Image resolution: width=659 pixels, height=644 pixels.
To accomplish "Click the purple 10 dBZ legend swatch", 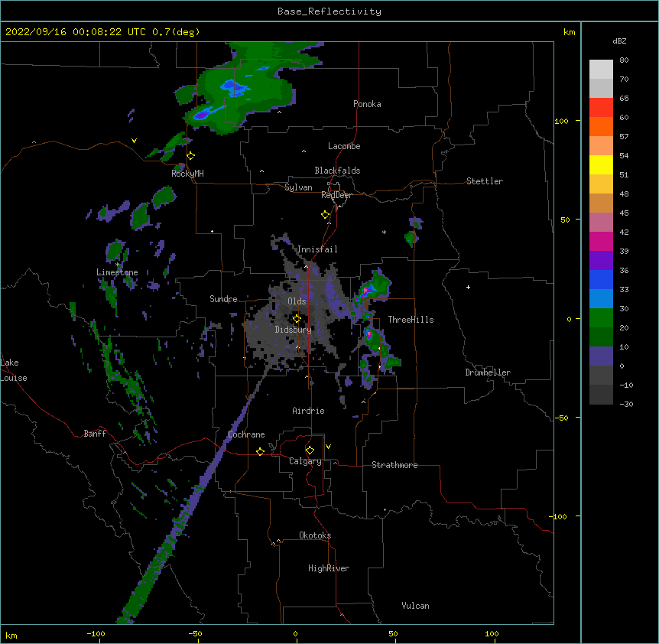I will tap(601, 356).
